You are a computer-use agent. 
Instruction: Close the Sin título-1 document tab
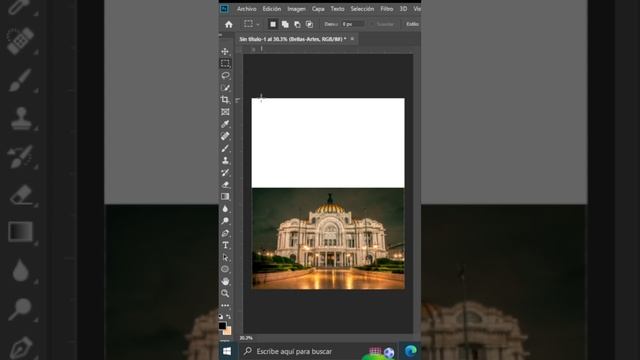click(352, 39)
